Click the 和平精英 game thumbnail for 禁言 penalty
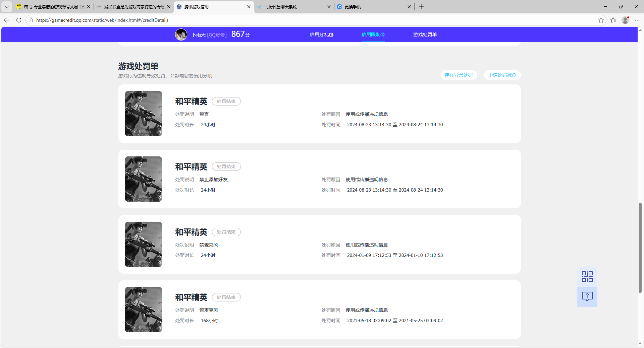This screenshot has width=644, height=348. click(x=143, y=114)
